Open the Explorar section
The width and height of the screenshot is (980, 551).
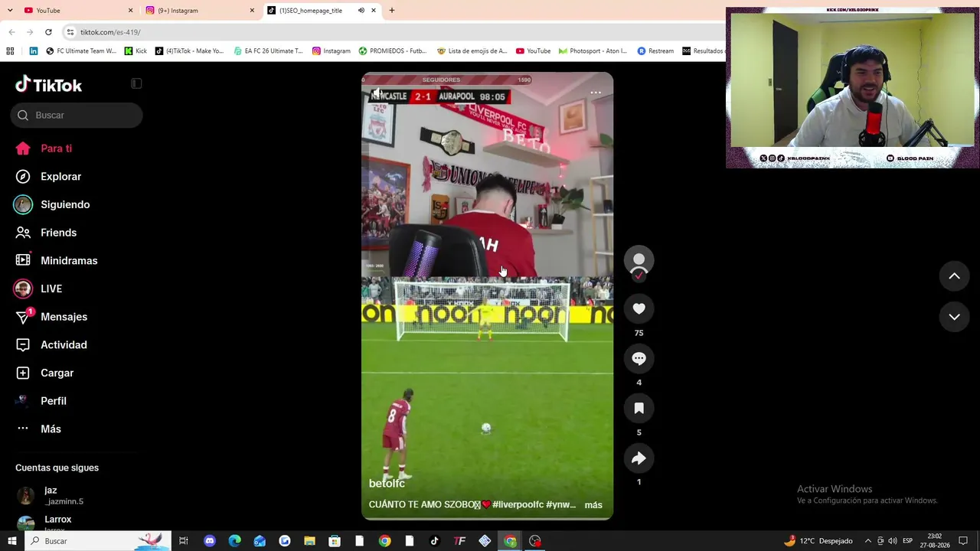click(x=48, y=177)
